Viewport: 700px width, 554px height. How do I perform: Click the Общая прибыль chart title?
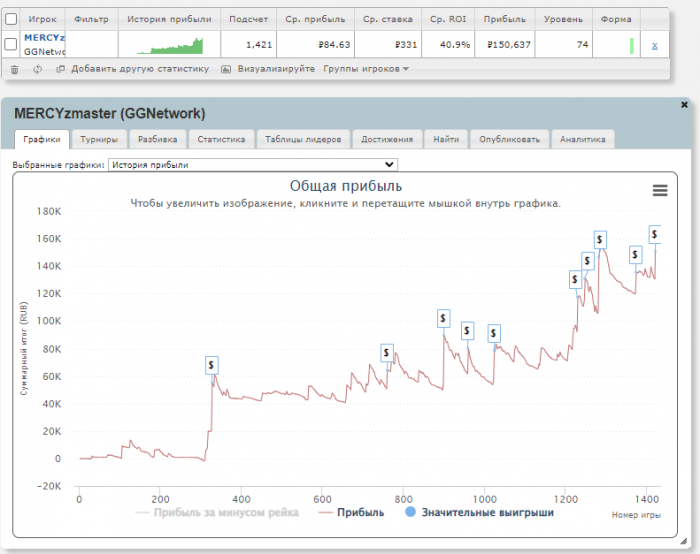coord(346,186)
